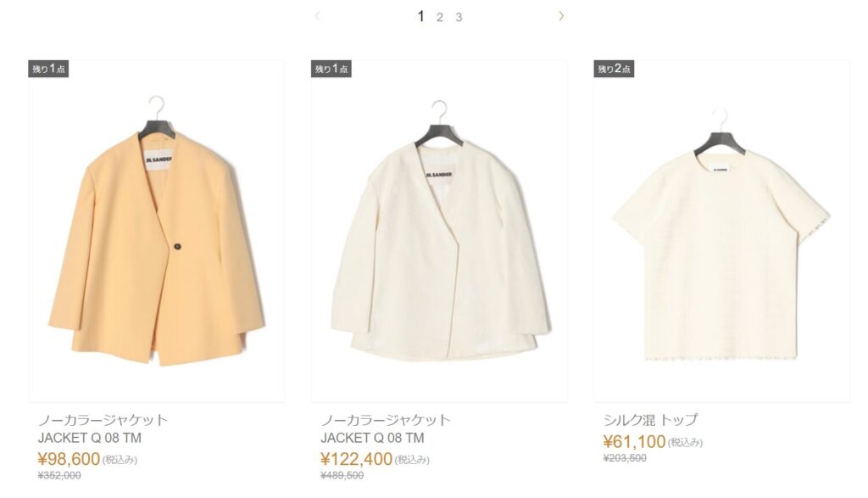Click the ¥122,400 sale price

point(357,459)
